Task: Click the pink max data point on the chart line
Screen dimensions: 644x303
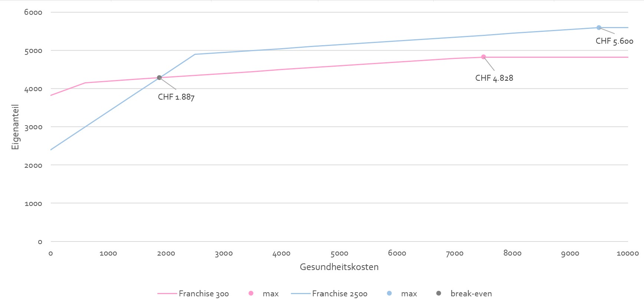Action: (483, 57)
